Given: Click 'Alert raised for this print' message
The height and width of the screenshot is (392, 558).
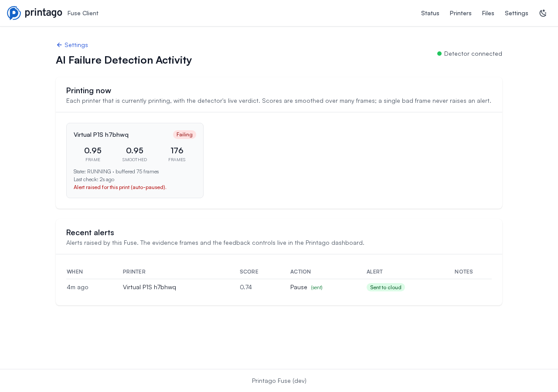Looking at the screenshot, I should [120, 187].
